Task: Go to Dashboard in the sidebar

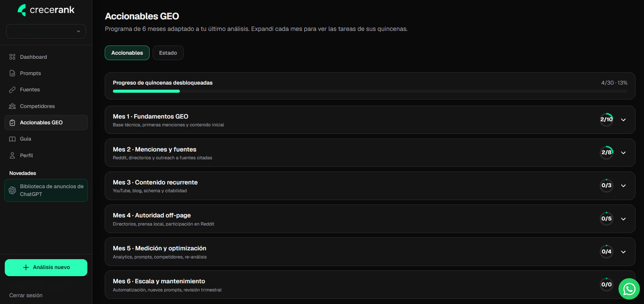Action: tap(46, 57)
